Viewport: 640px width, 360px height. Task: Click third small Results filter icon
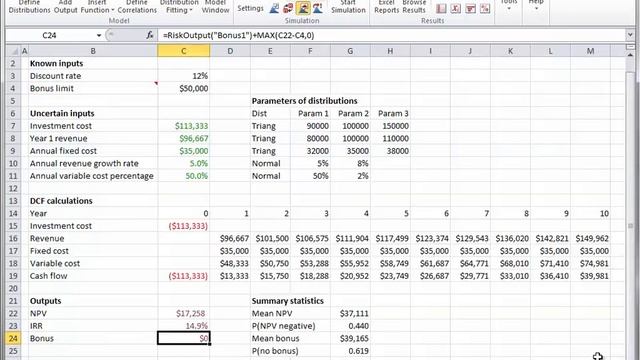(x=470, y=8)
